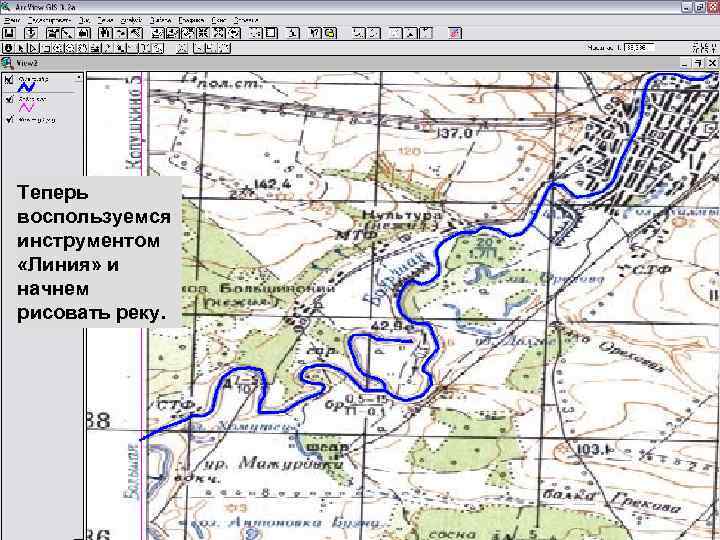Select the Zoom In magnifier tool
The image size is (720, 540).
pyautogui.click(x=58, y=48)
